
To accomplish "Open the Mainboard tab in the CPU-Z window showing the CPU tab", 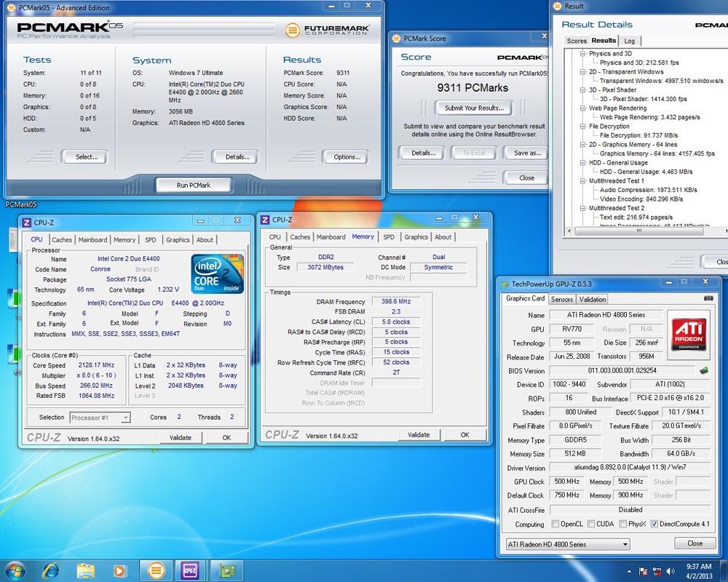I will pos(92,240).
